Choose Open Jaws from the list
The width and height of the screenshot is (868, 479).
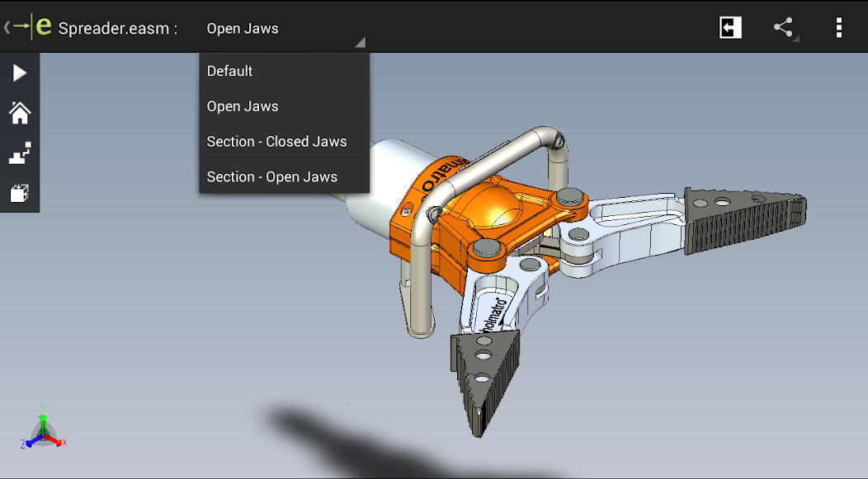(284, 106)
